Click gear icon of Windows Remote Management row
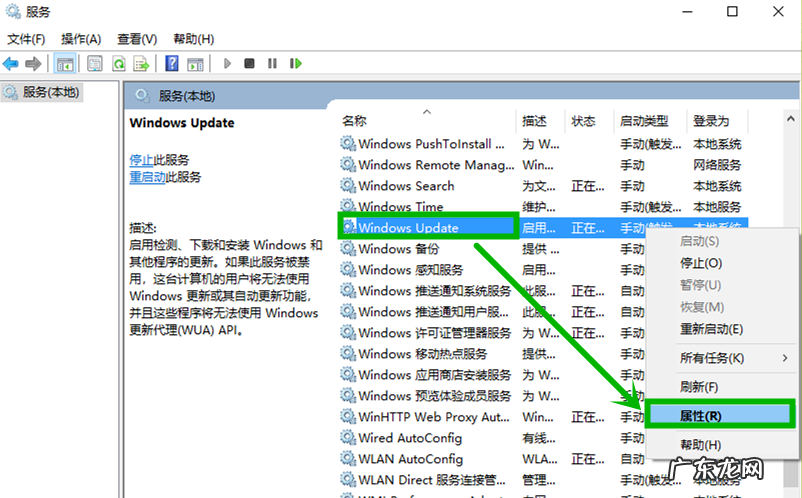802x498 pixels. coord(348,164)
